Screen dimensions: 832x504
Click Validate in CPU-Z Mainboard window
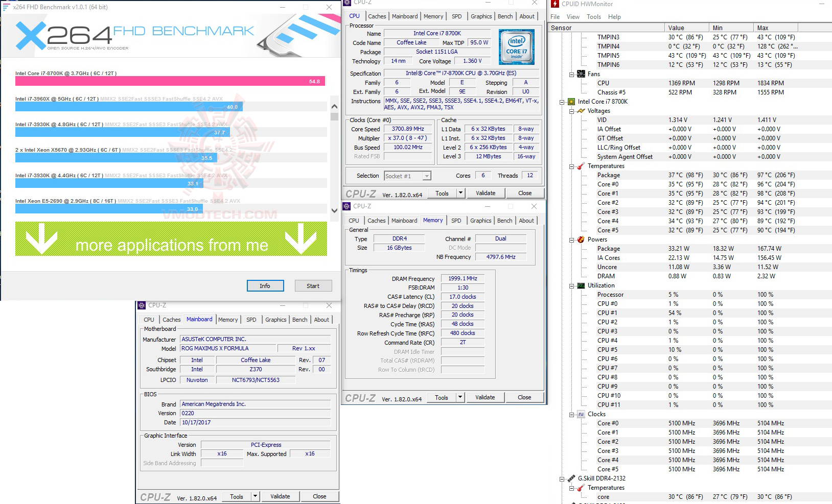pos(280,496)
